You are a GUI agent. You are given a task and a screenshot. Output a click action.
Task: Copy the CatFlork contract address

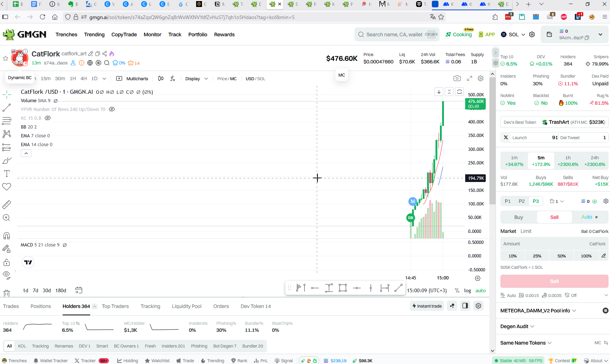(x=98, y=53)
